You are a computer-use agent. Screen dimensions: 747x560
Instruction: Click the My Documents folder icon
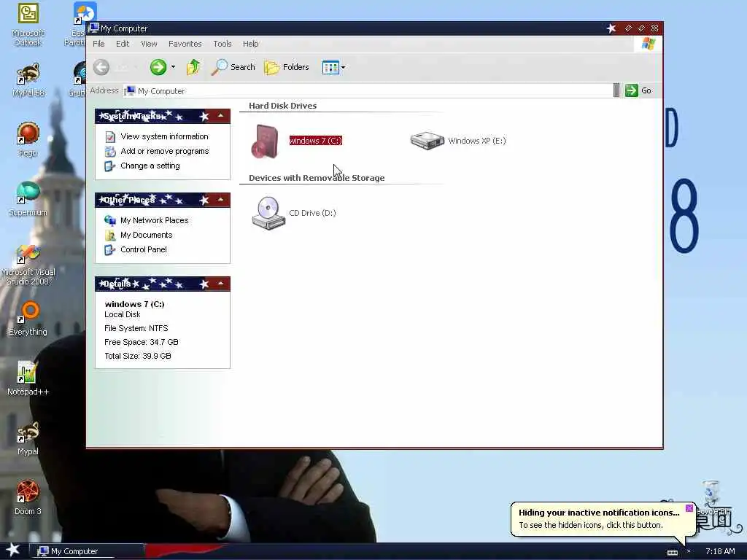110,236
